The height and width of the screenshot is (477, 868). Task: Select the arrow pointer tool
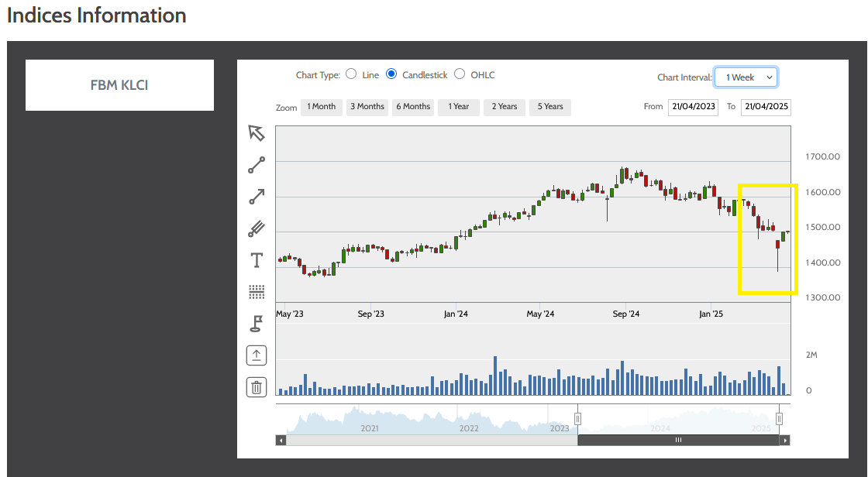tap(257, 133)
